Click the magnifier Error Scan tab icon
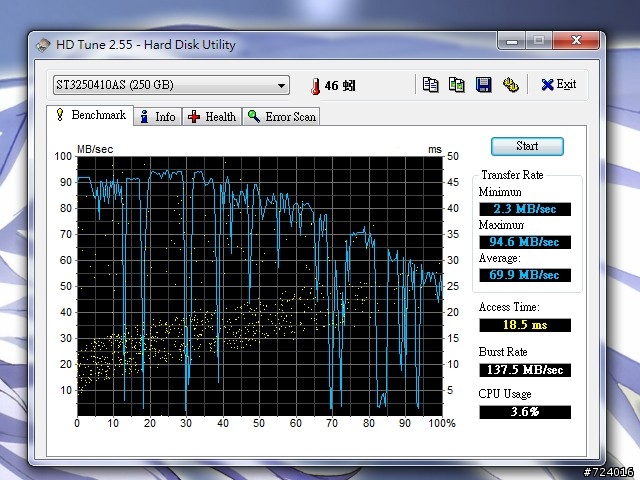 (x=253, y=116)
